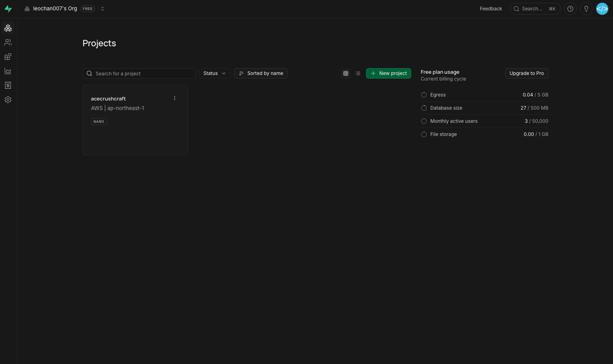Click the New project button
Viewport: 613px width, 364px height.
tap(388, 73)
